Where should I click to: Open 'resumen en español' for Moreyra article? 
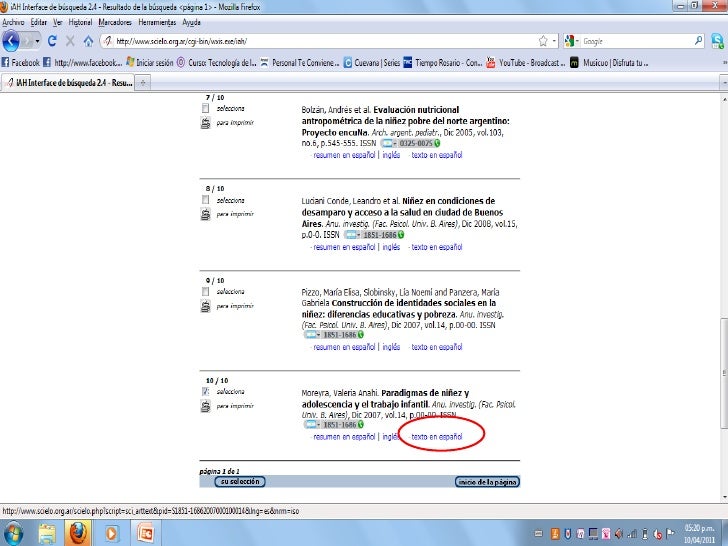tap(344, 437)
